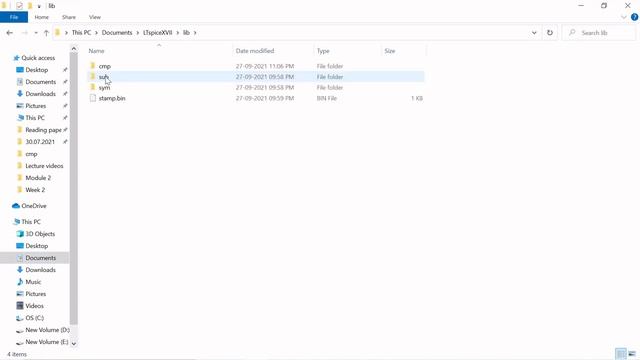Select the This PC tree node
640x360 pixels.
point(31,222)
